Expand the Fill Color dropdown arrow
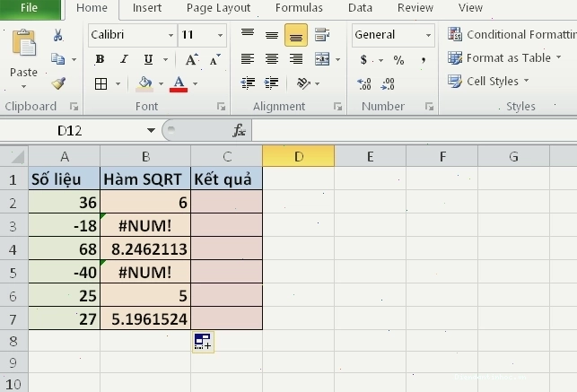This screenshot has height=392, width=577. click(161, 83)
